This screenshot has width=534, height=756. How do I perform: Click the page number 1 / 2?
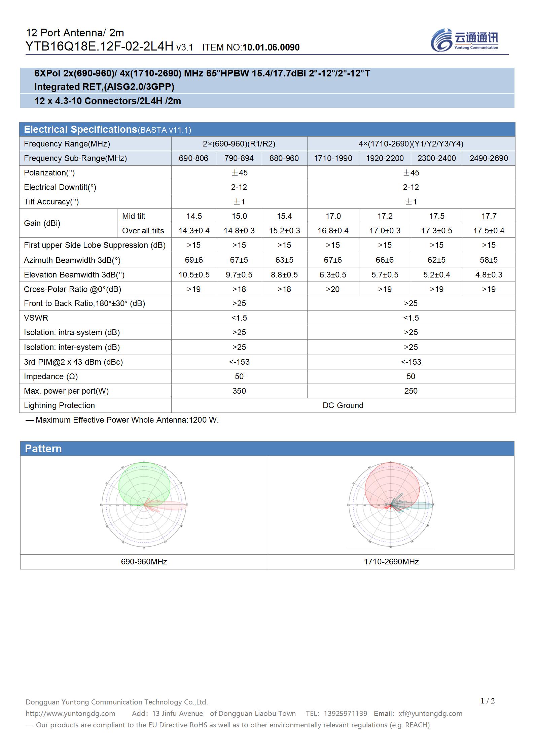pyautogui.click(x=488, y=701)
